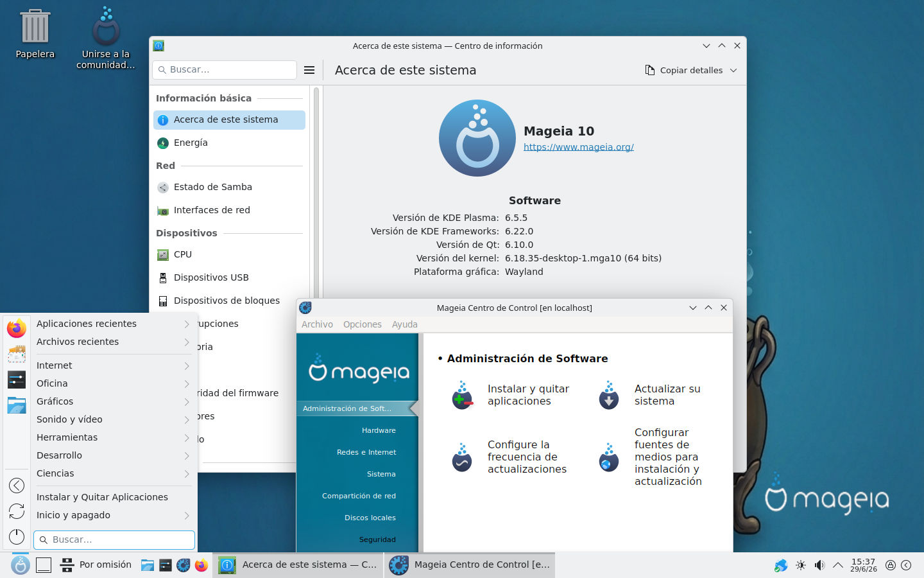Click the circled arrow icon at panel's end

906,565
